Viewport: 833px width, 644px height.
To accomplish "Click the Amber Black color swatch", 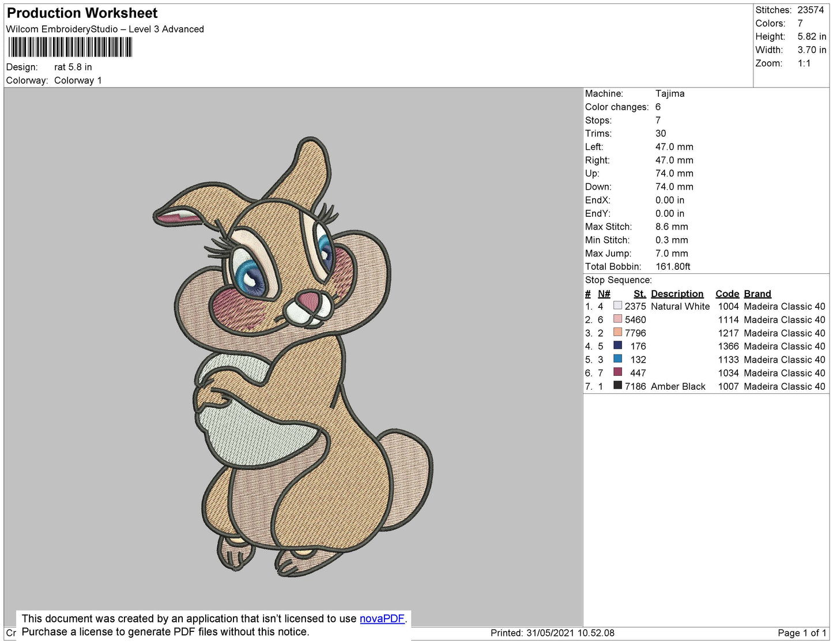I will pyautogui.click(x=618, y=385).
